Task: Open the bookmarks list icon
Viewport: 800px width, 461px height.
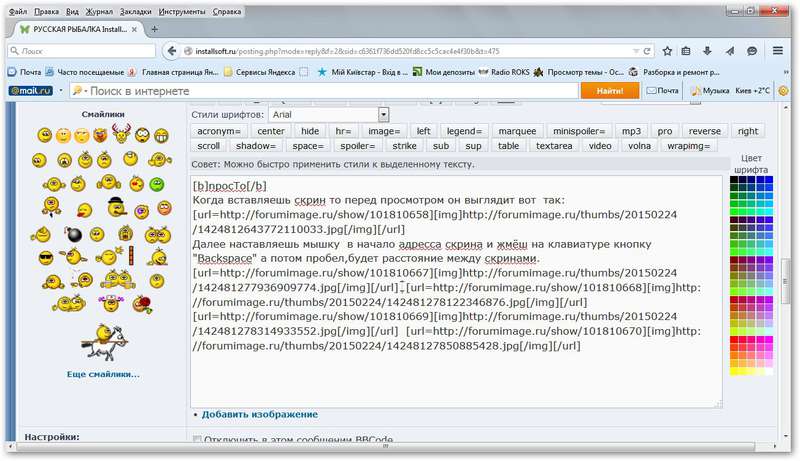Action: (x=686, y=51)
